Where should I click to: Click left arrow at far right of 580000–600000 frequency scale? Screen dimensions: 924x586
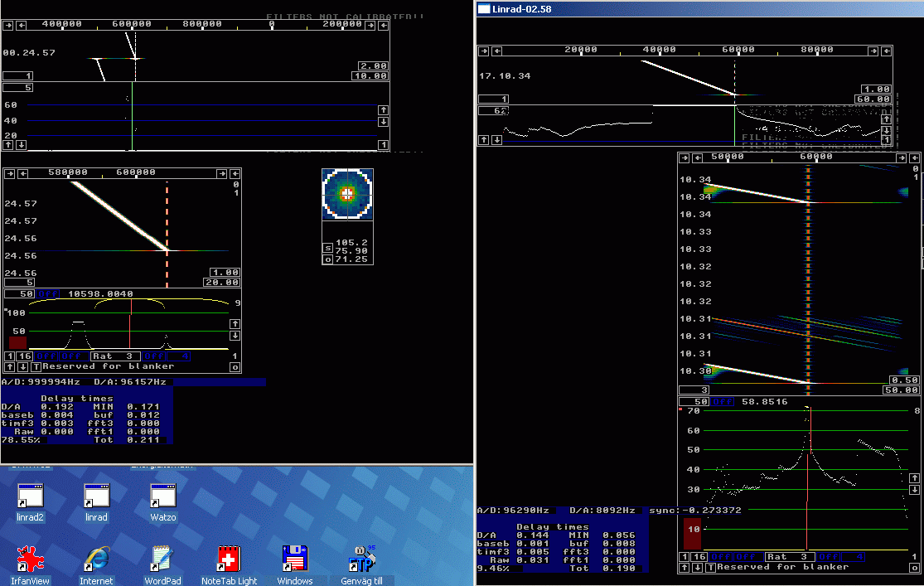pyautogui.click(x=235, y=173)
